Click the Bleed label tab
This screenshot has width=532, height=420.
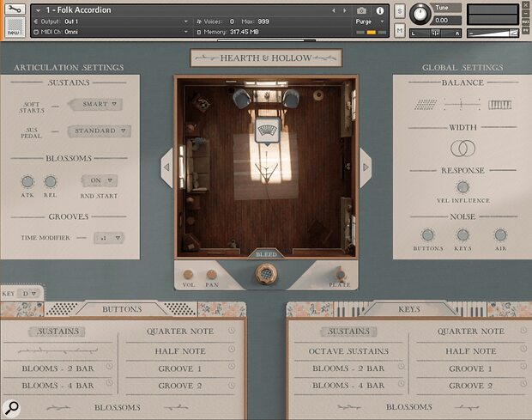[266, 254]
